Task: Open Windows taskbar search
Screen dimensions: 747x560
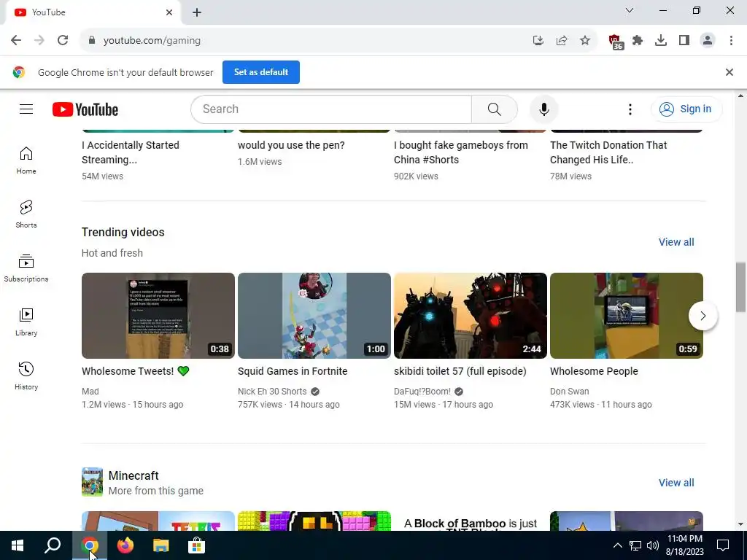Action: point(53,545)
